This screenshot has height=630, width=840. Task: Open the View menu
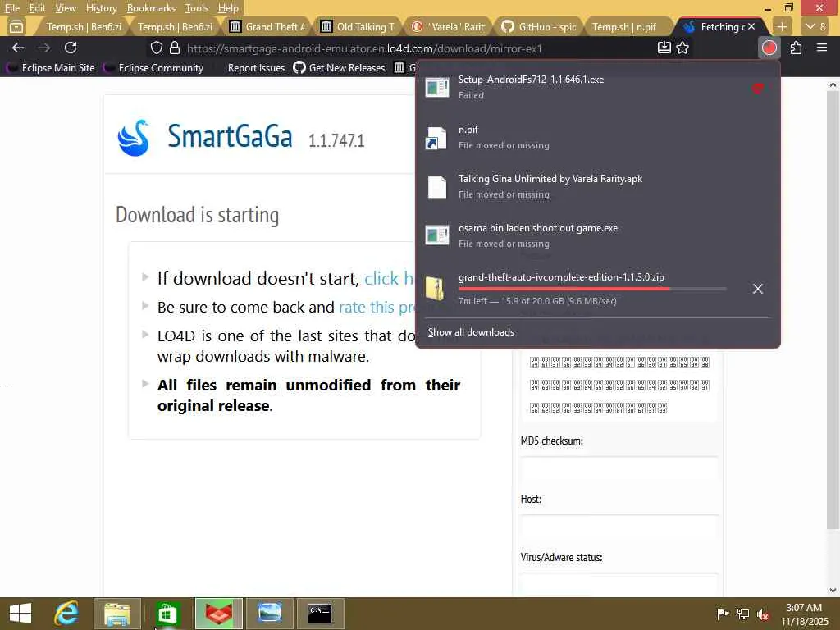66,8
